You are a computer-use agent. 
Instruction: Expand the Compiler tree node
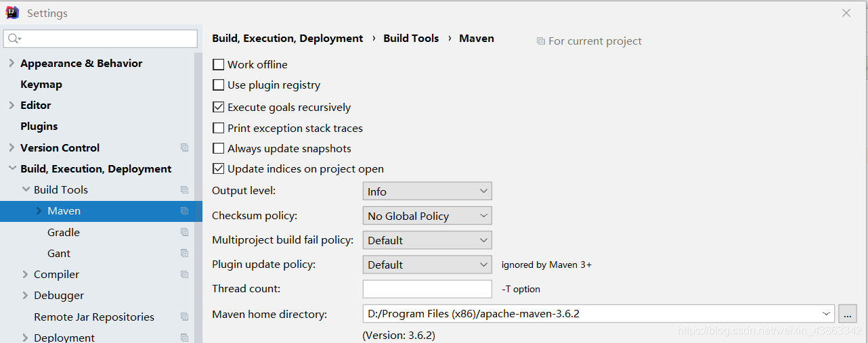point(26,274)
